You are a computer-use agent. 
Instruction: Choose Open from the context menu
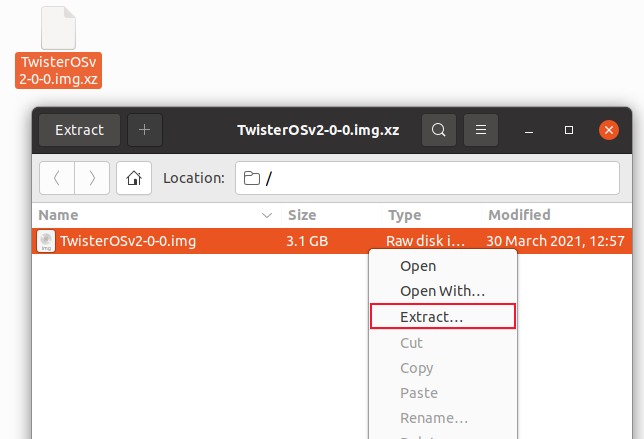click(418, 266)
